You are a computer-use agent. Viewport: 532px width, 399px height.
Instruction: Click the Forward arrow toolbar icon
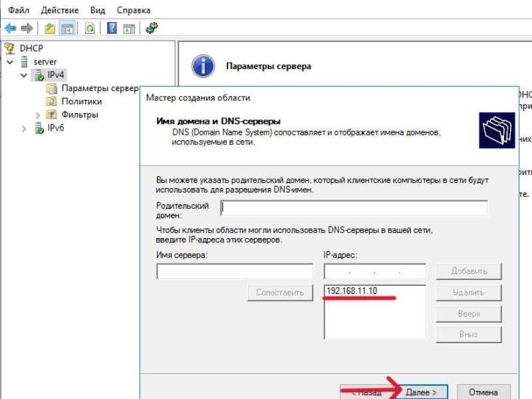pyautogui.click(x=27, y=28)
